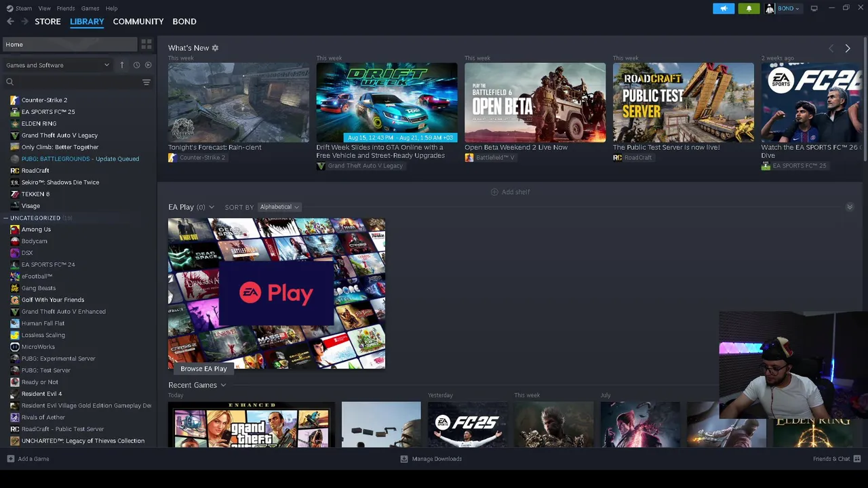Open the EA Play collection tile
Screen dimensions: 868x488
[277, 293]
